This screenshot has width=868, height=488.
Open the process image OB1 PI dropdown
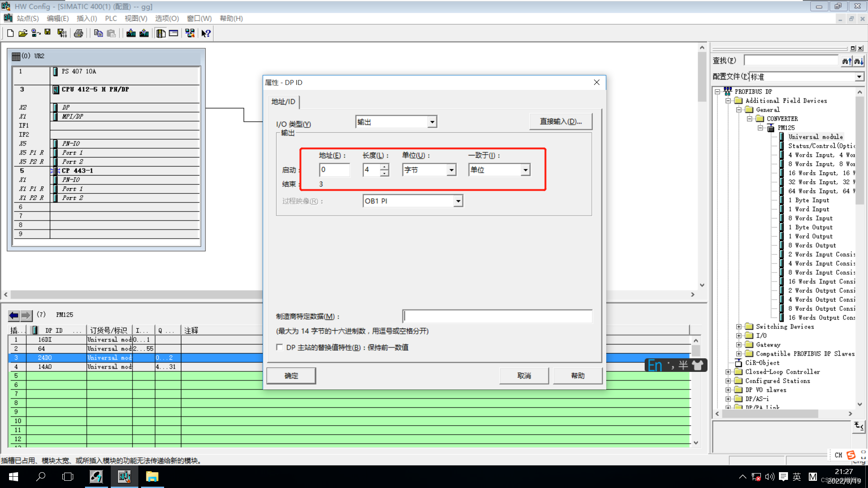[458, 201]
